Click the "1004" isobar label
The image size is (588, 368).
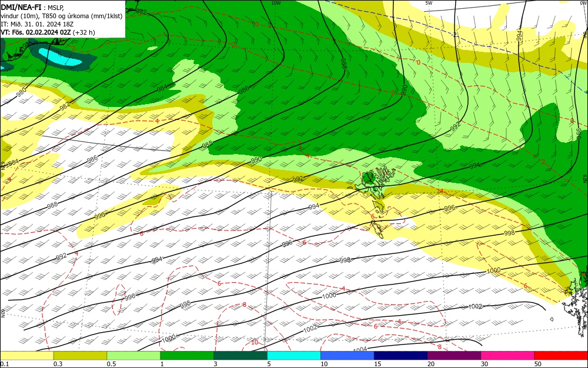(360, 349)
